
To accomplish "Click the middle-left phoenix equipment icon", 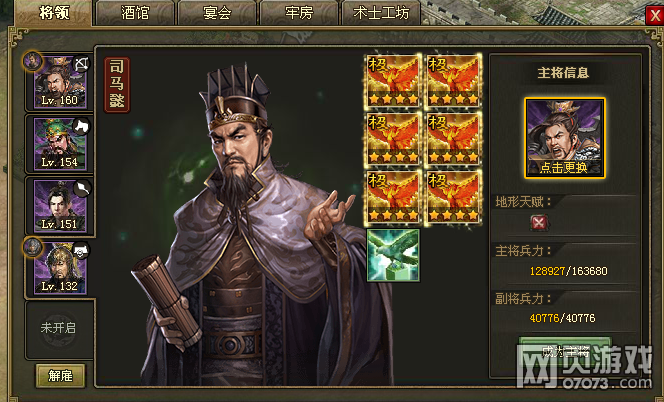I will tap(393, 139).
